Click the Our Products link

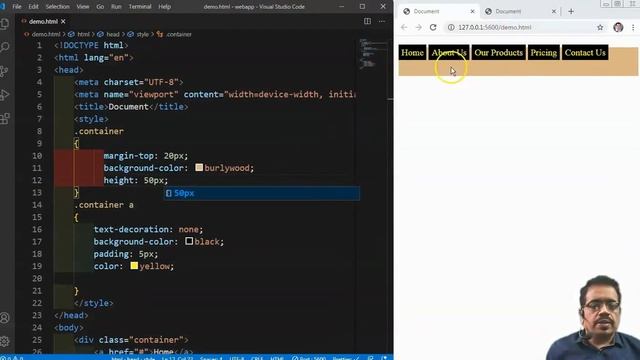coord(498,53)
